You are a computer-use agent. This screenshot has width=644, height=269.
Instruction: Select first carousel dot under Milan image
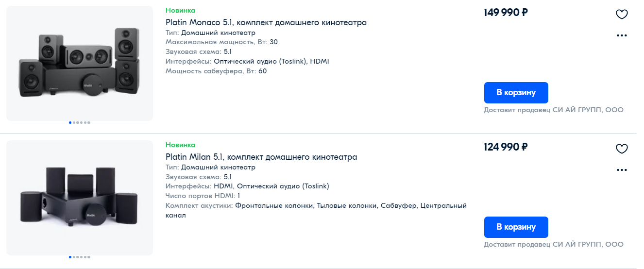click(70, 257)
